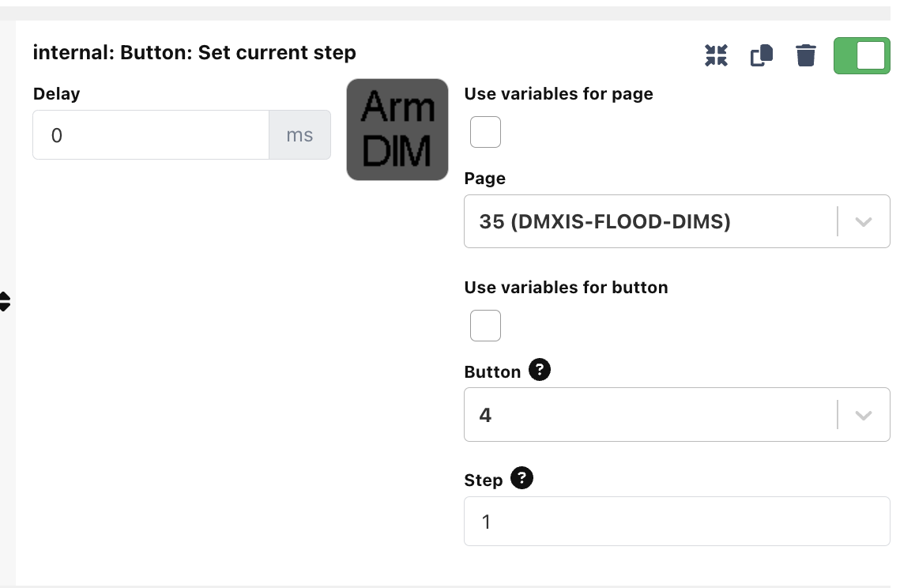The height and width of the screenshot is (588, 915).
Task: Check Use variables for button
Action: click(x=485, y=326)
